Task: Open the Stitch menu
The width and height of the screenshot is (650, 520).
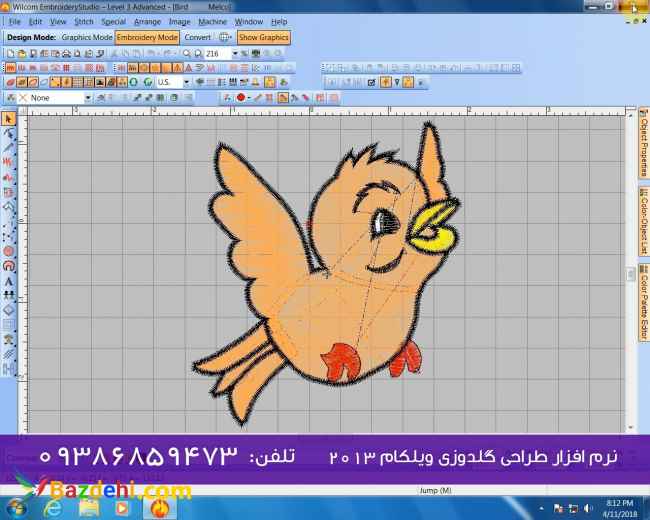Action: [x=84, y=21]
